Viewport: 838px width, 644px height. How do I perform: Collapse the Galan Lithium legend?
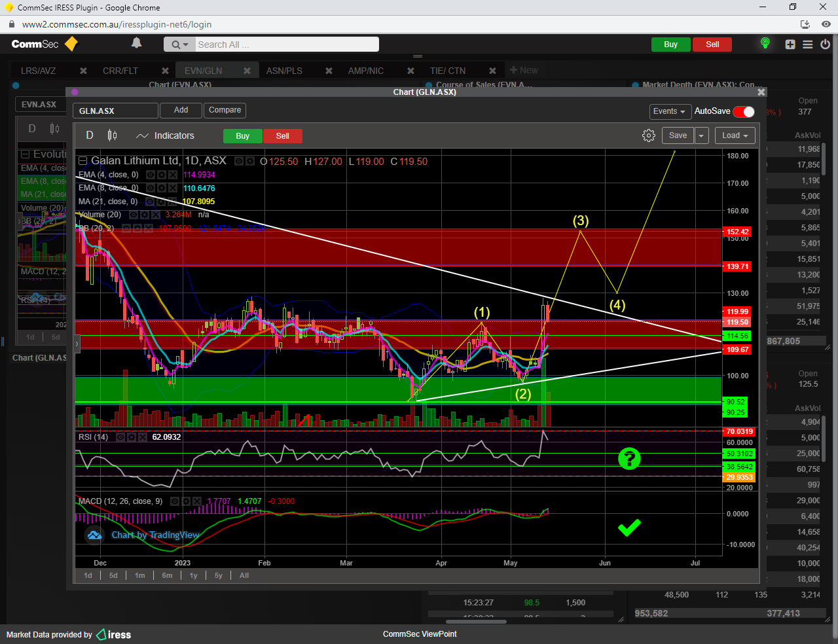(x=82, y=161)
